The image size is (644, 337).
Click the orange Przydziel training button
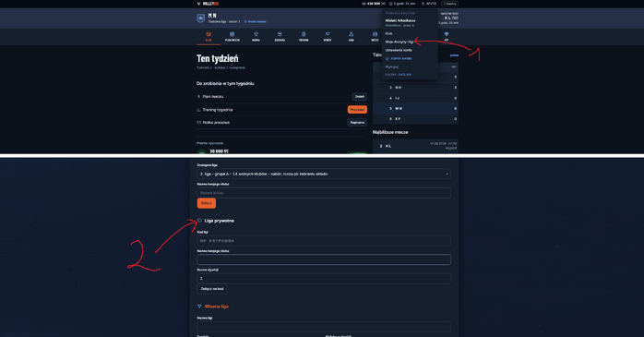(357, 110)
